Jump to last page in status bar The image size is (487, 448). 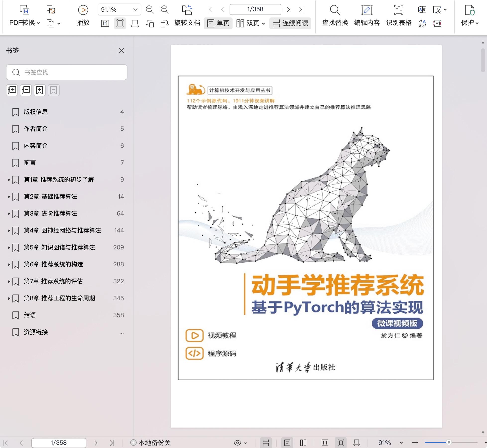point(112,443)
